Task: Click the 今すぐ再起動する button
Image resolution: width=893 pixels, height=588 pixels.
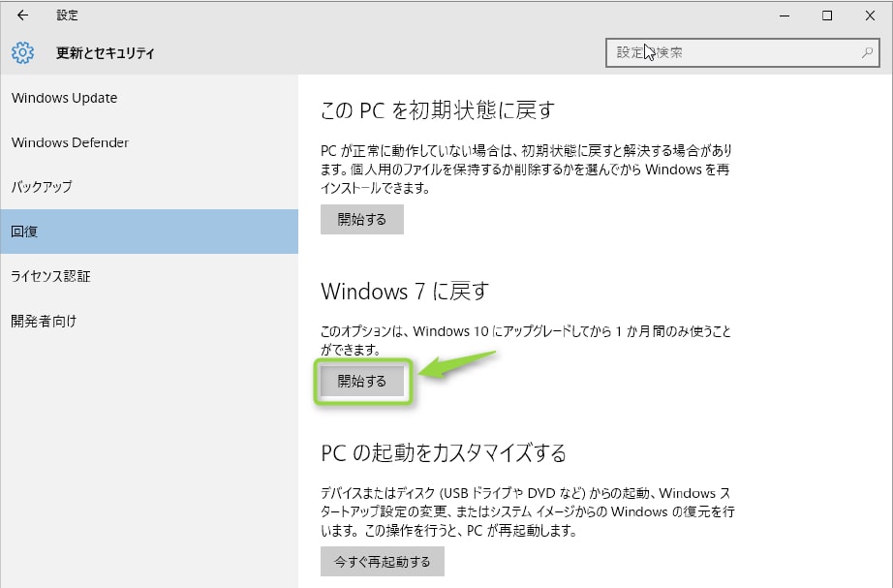Action: (x=382, y=561)
